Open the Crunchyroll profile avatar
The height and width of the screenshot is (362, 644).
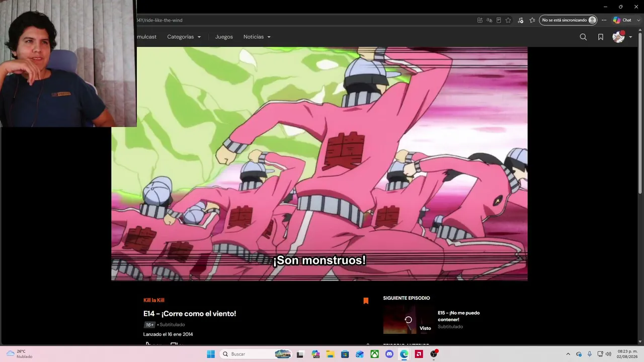tap(618, 37)
